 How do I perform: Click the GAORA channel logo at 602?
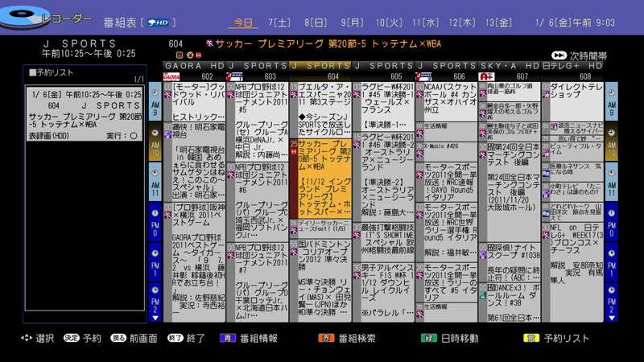point(171,76)
